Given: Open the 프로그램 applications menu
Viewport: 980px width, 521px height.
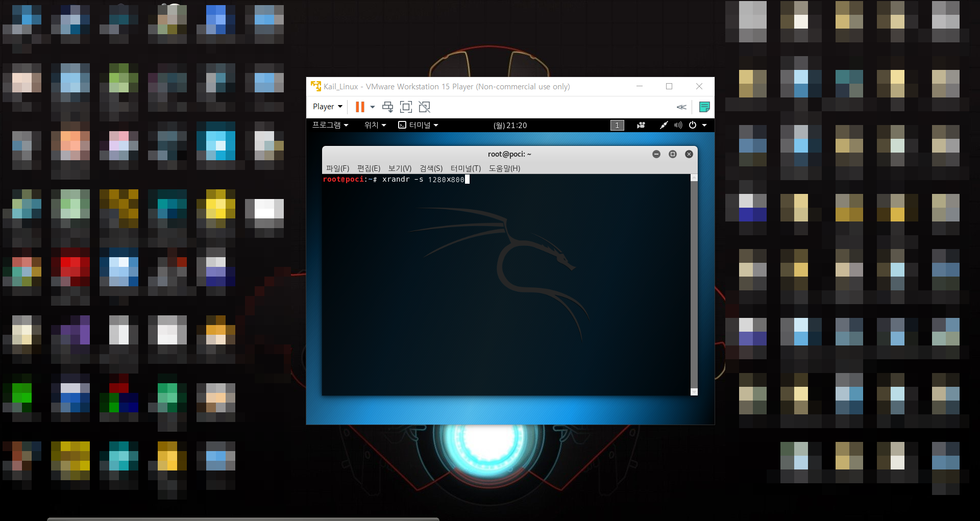Looking at the screenshot, I should [330, 125].
